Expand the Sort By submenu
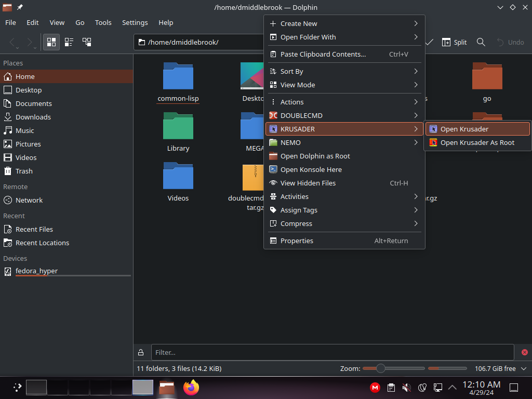532x399 pixels. click(x=344, y=71)
